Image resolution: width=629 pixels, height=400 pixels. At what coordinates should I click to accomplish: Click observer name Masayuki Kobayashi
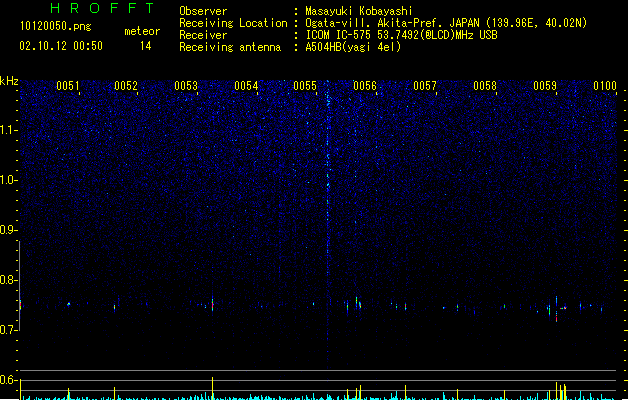pyautogui.click(x=359, y=11)
